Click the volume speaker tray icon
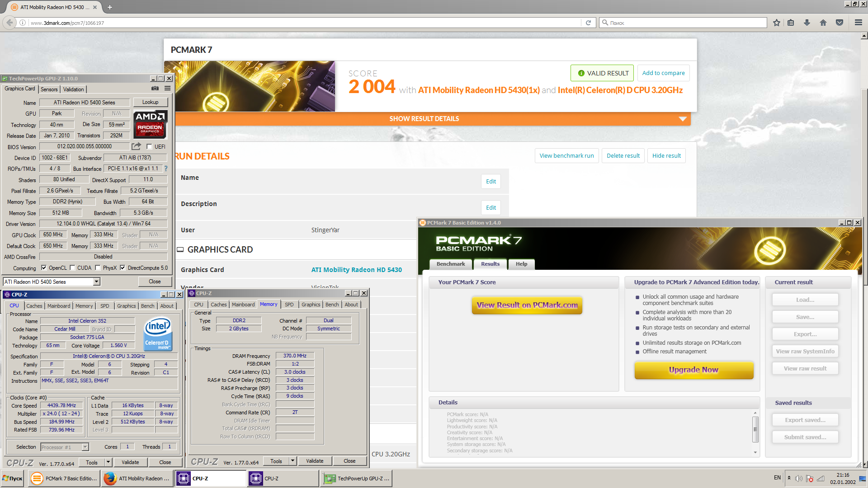Viewport: 868px width, 488px height. [x=799, y=479]
